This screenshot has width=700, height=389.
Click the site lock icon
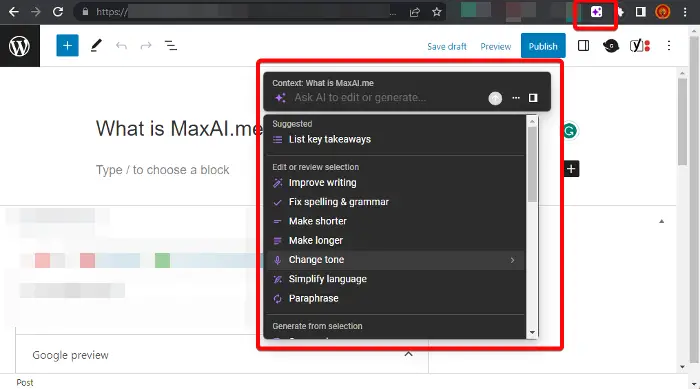(85, 12)
